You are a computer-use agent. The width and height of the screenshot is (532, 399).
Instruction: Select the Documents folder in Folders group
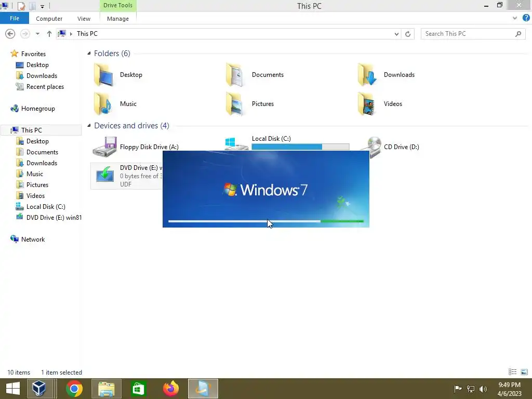tap(255, 75)
